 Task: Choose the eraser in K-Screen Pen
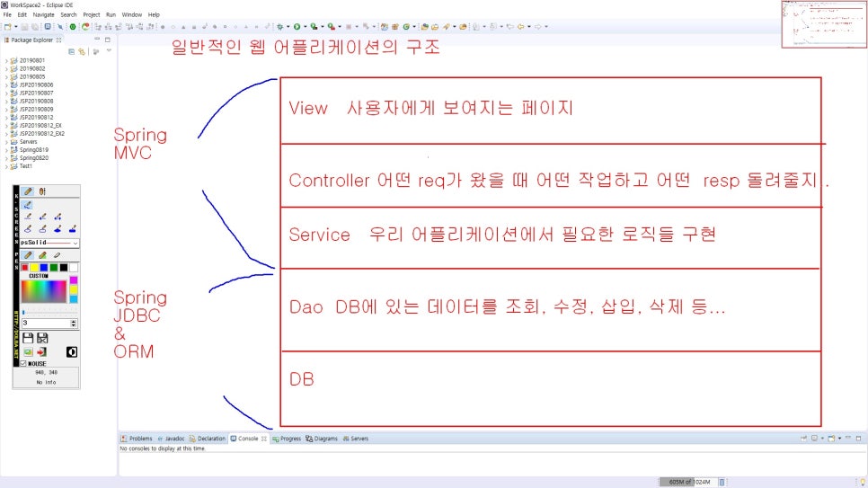(x=57, y=255)
